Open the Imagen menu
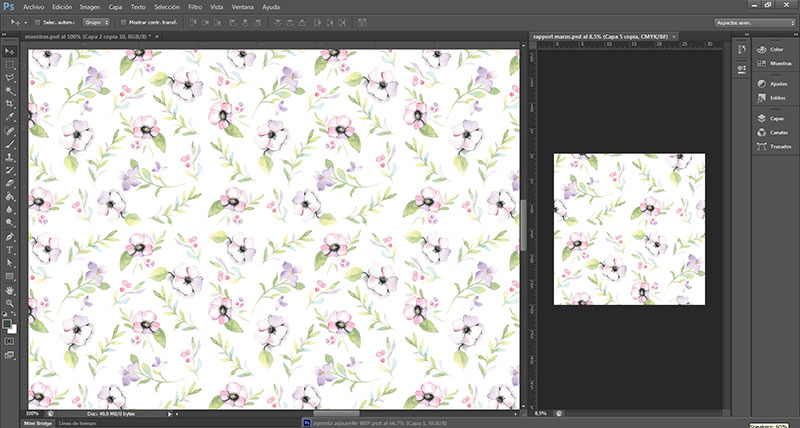 (90, 7)
